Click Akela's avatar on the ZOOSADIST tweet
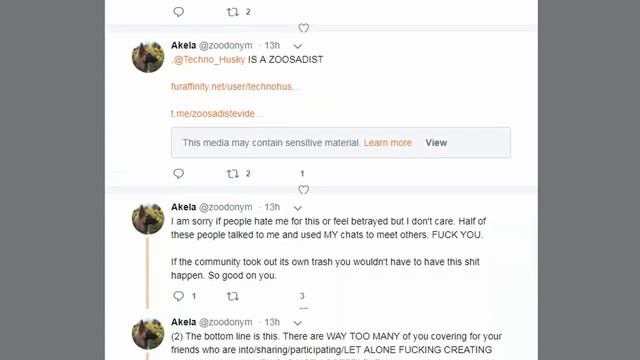Screen dimensions: 640x360 [x=148, y=57]
